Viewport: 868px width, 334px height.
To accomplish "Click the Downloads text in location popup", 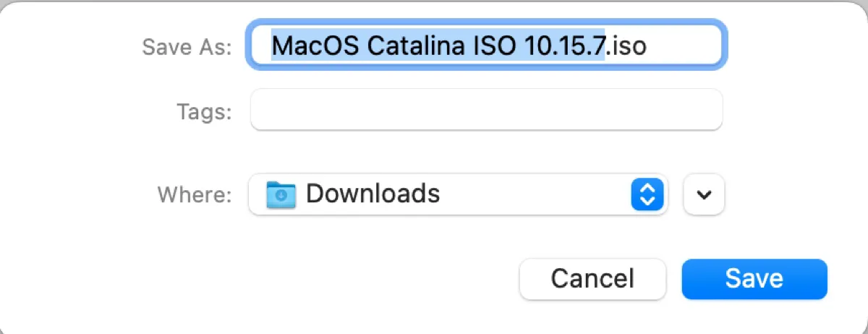I will tap(373, 194).
